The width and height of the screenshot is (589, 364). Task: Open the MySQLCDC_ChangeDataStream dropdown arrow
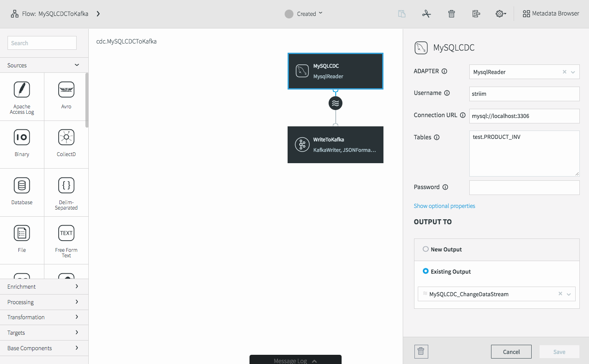pos(569,294)
